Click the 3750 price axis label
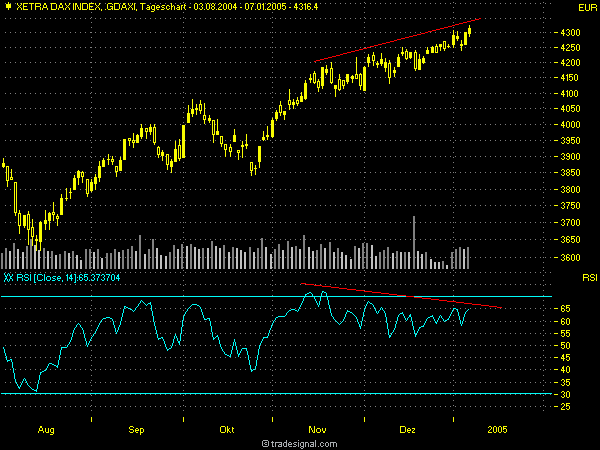This screenshot has height=450, width=600. pyautogui.click(x=570, y=206)
